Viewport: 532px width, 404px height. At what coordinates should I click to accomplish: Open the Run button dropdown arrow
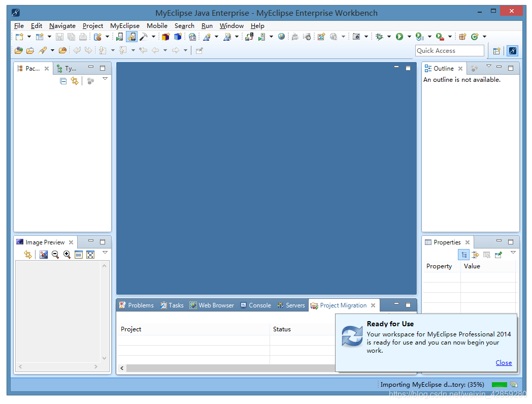click(408, 37)
